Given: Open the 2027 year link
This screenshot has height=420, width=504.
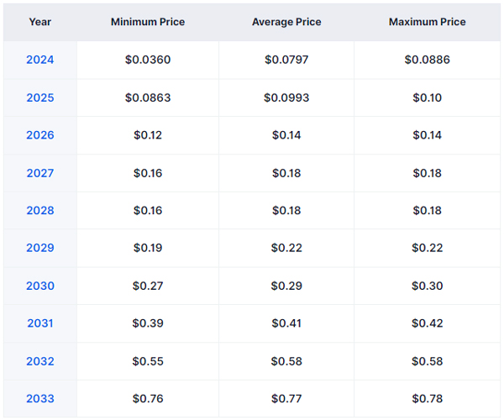Looking at the screenshot, I should 39,173.
